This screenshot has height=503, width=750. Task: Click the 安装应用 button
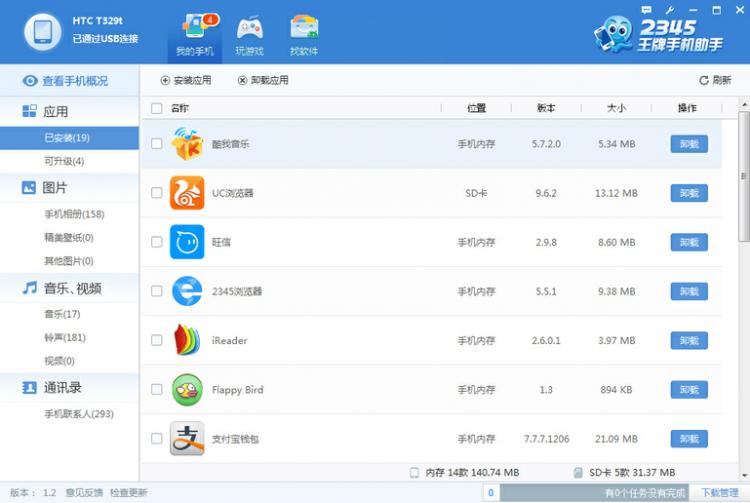[x=186, y=80]
